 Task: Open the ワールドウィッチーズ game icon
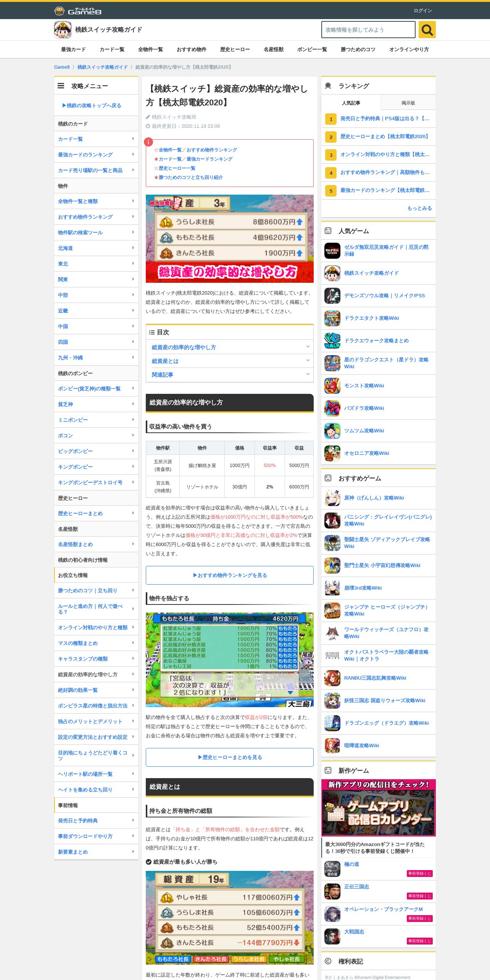pos(332,633)
